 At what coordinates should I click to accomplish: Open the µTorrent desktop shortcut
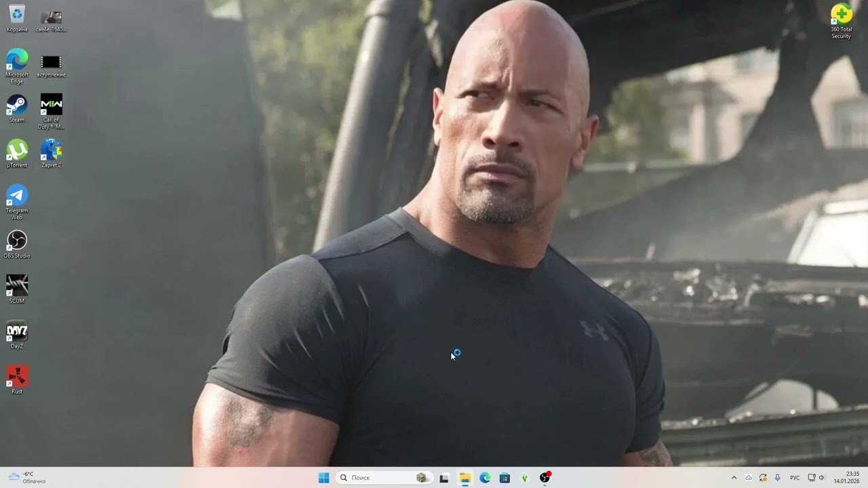pyautogui.click(x=17, y=154)
